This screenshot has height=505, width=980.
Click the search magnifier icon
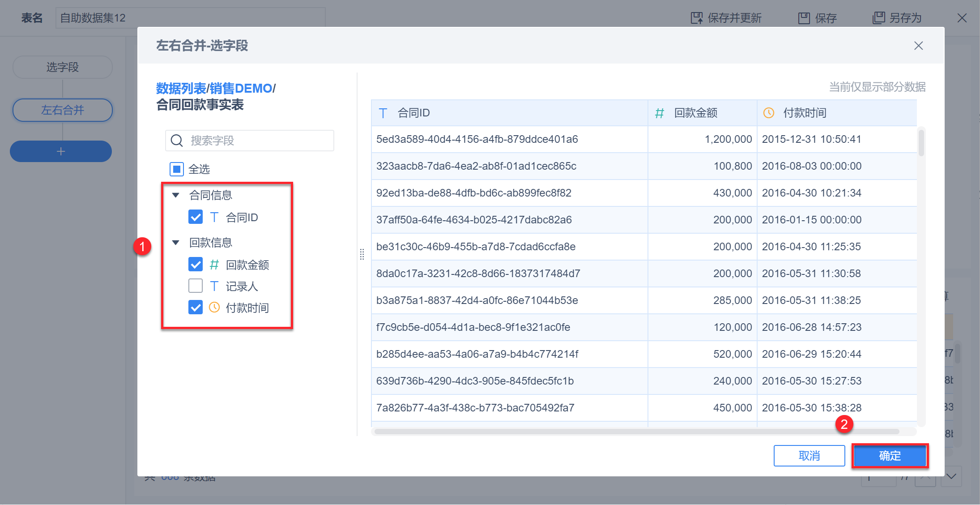pos(177,141)
